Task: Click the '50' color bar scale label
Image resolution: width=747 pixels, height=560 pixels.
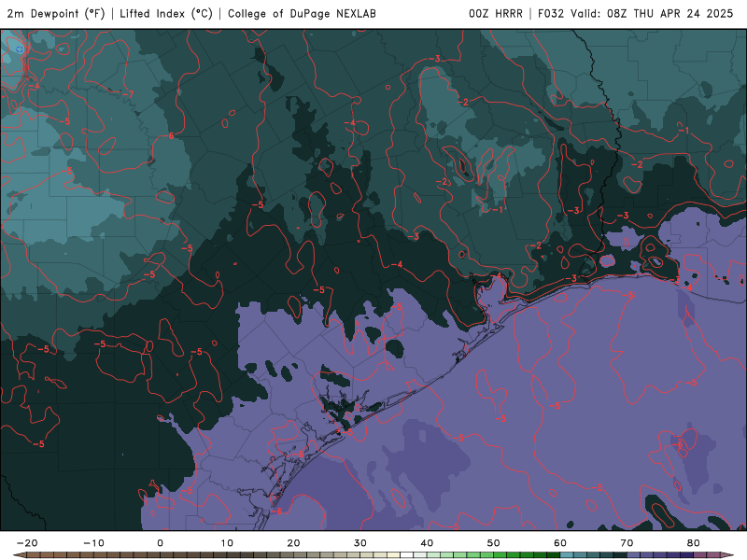Action: point(494,543)
